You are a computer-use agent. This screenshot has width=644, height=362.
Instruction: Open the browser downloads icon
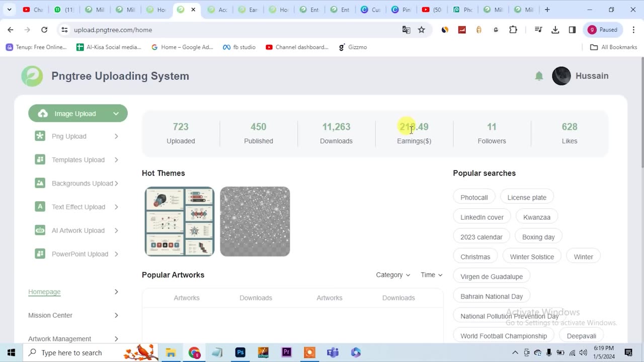click(x=555, y=30)
